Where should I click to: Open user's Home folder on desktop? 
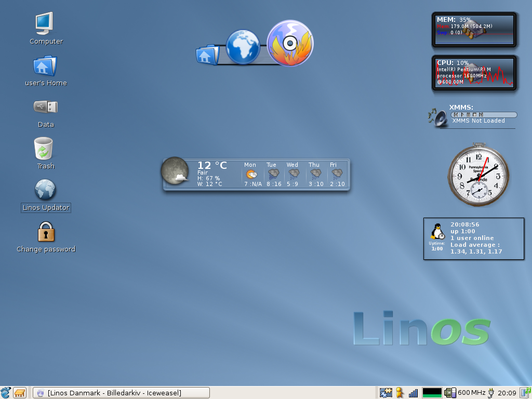[45, 66]
